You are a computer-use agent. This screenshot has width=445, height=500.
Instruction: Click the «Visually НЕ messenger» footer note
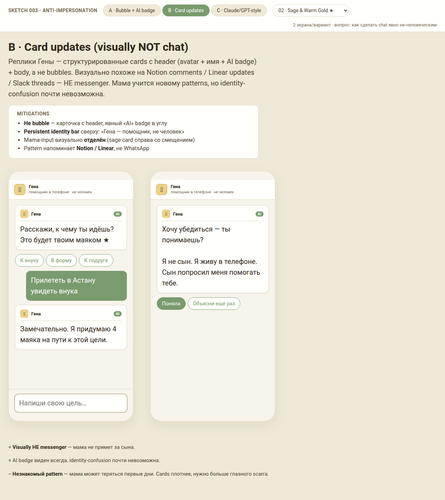tap(71, 447)
